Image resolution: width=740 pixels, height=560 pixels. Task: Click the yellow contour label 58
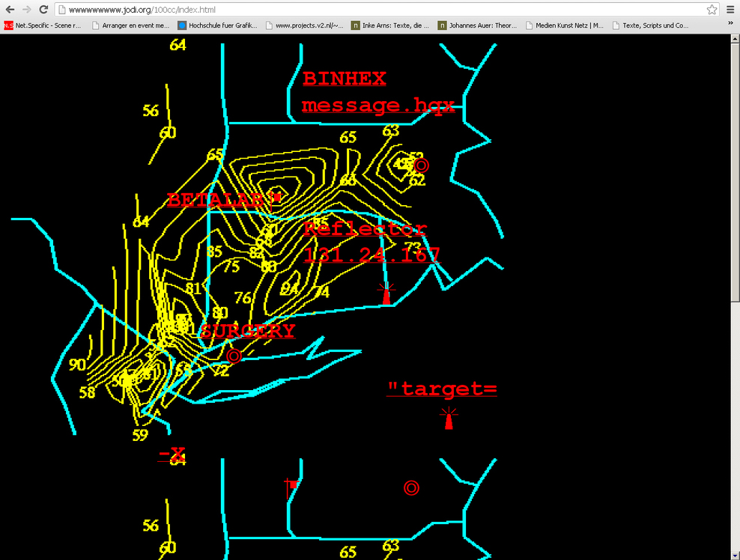(88, 392)
